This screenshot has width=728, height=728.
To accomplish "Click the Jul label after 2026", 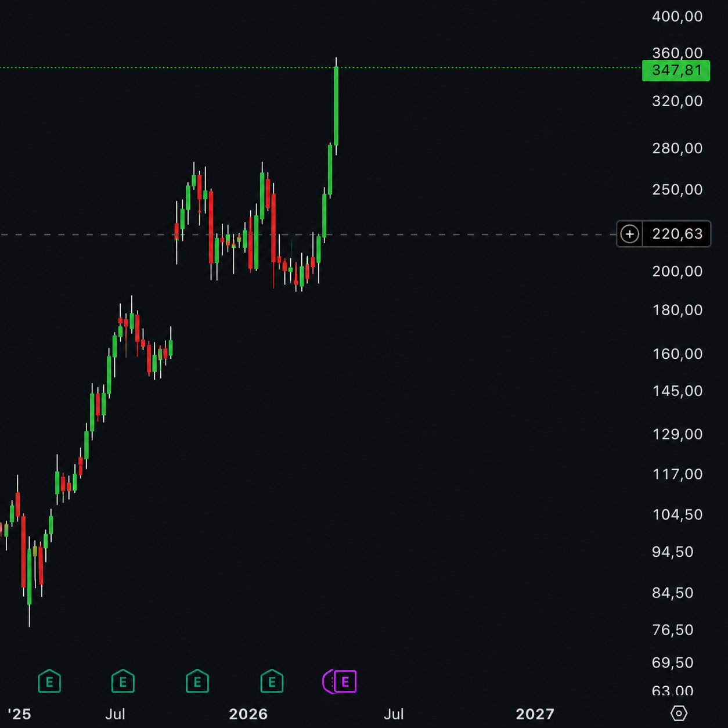I will point(393,713).
